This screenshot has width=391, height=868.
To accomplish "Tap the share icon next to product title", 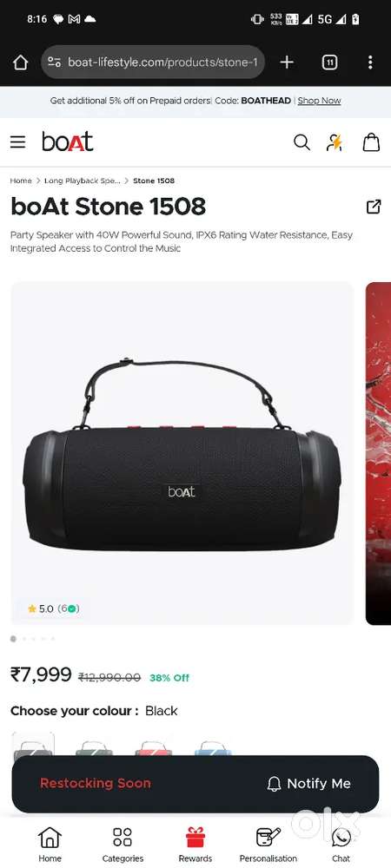I will pos(374,207).
